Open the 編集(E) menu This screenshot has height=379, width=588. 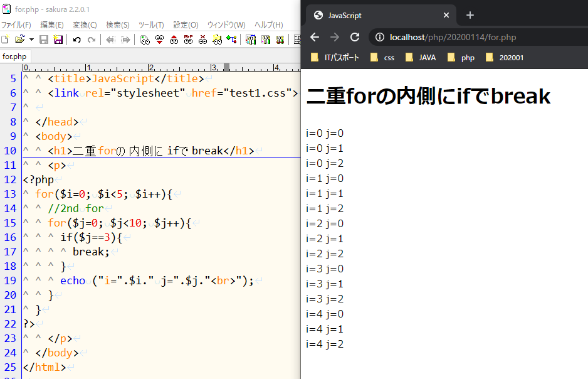point(52,24)
